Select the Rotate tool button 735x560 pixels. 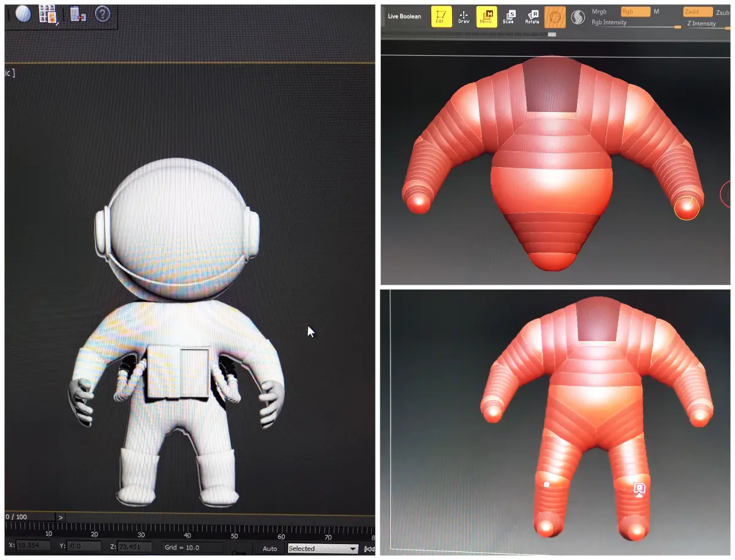point(532,17)
